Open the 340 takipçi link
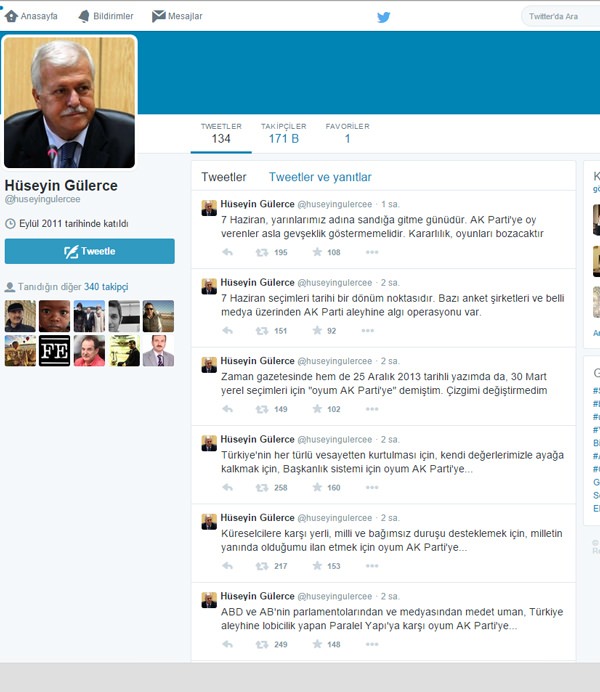 click(106, 287)
